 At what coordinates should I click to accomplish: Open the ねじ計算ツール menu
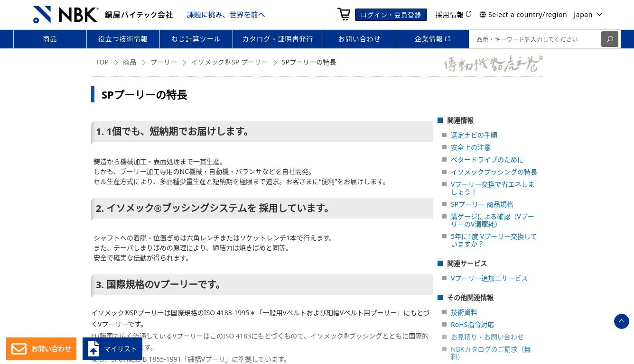pos(196,39)
